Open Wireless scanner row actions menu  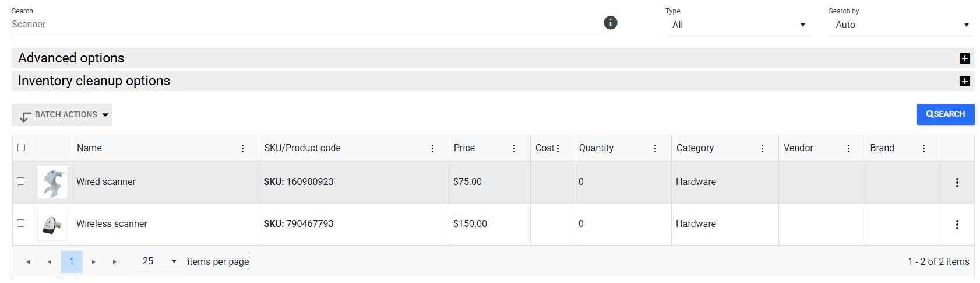pyautogui.click(x=957, y=225)
